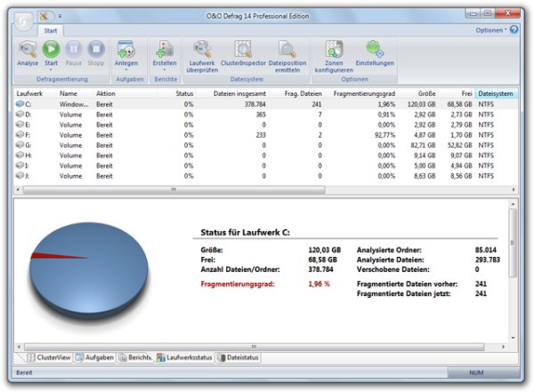Sort by Dateisystem column header

coord(496,93)
